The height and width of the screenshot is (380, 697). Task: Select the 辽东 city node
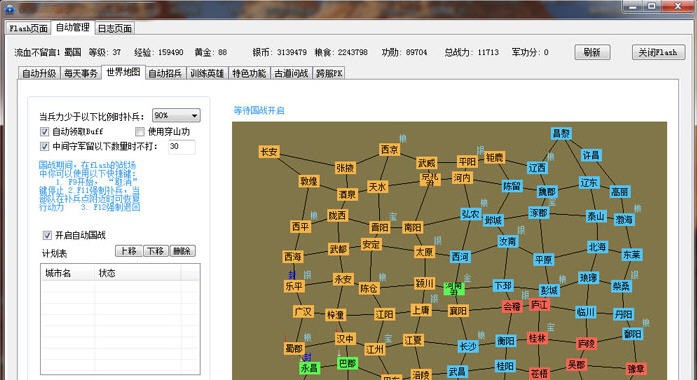coord(589,182)
